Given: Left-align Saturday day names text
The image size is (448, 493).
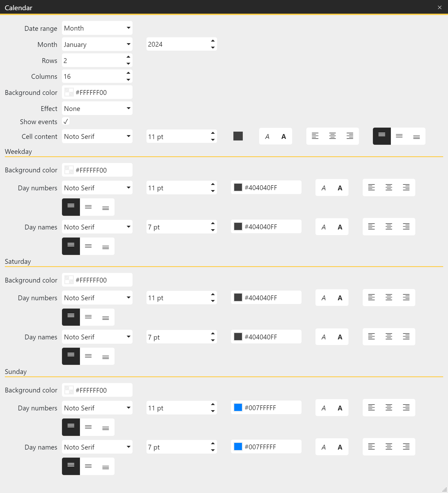Looking at the screenshot, I should [x=371, y=337].
